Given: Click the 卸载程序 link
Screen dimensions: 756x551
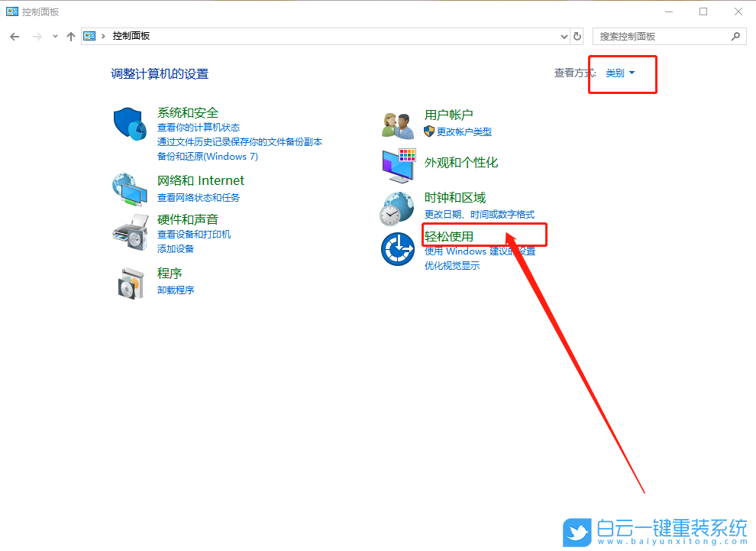Looking at the screenshot, I should point(176,289).
